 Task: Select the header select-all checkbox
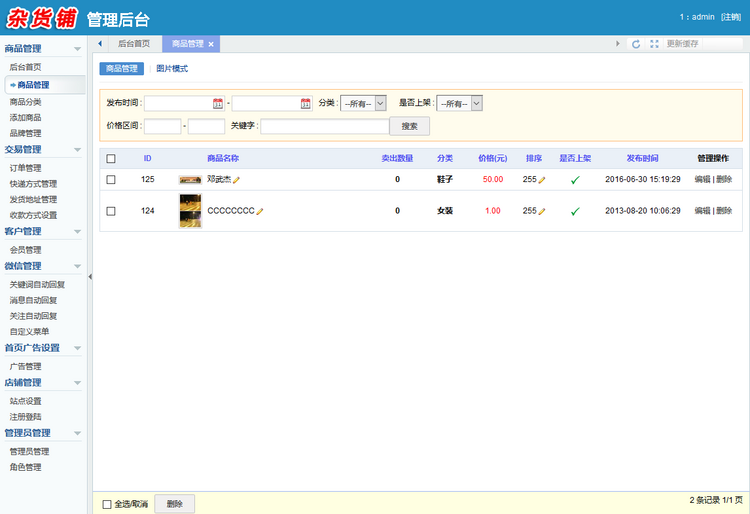pos(111,158)
